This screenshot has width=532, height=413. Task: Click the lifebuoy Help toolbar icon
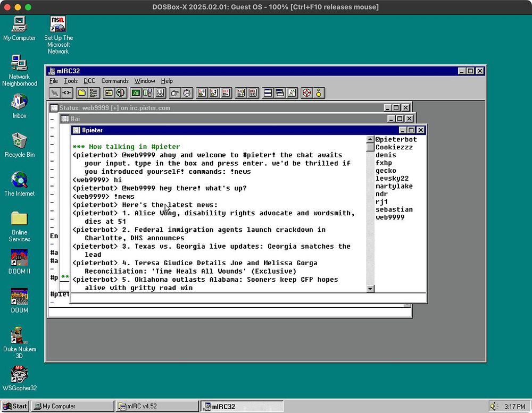pyautogui.click(x=306, y=93)
